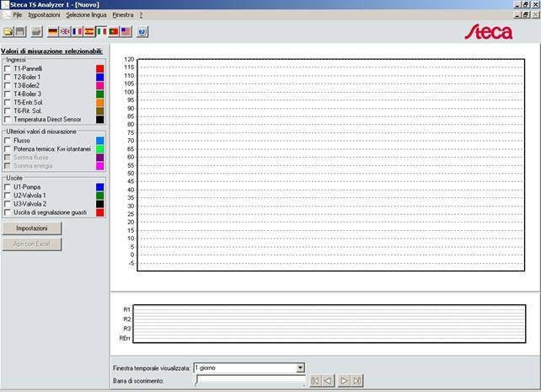The width and height of the screenshot is (541, 392).
Task: Open the ? help menu
Action: coord(141,15)
